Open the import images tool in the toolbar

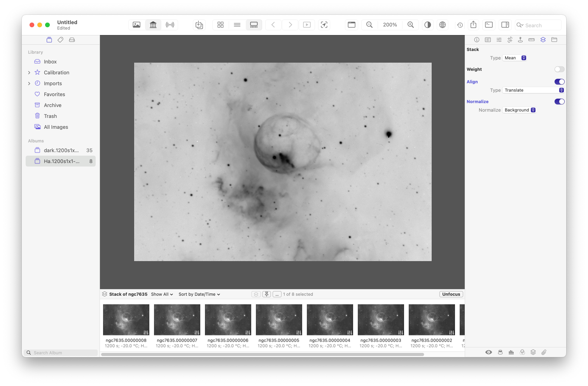click(x=199, y=25)
